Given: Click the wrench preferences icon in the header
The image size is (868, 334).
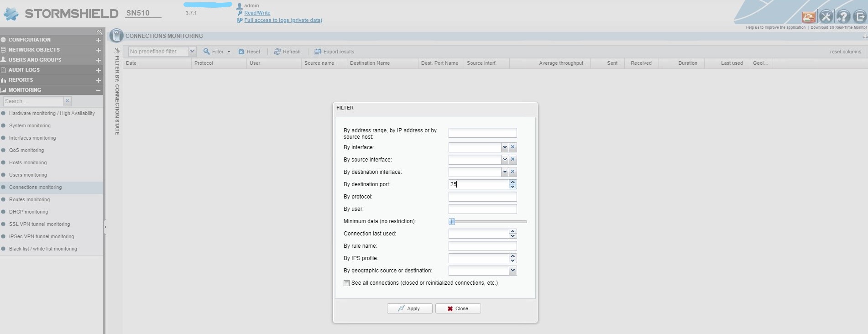Looking at the screenshot, I should pos(826,17).
